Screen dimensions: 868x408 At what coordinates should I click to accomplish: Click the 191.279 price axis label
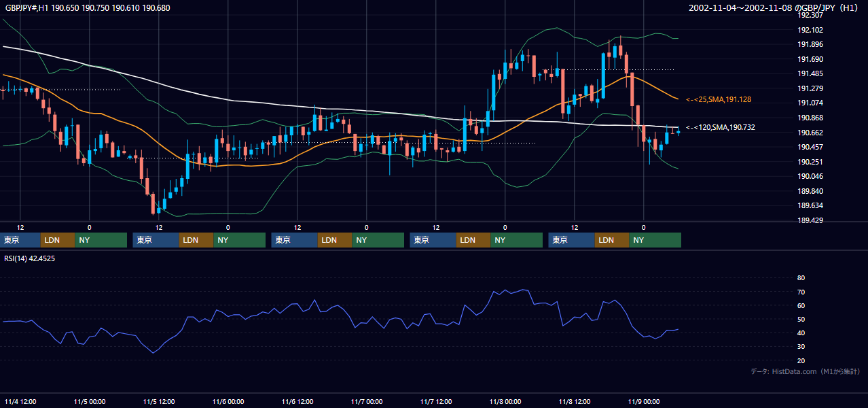[x=811, y=88]
